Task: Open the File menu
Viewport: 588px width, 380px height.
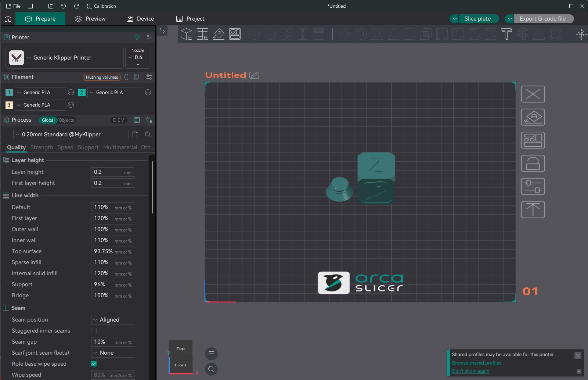Action: pos(14,6)
